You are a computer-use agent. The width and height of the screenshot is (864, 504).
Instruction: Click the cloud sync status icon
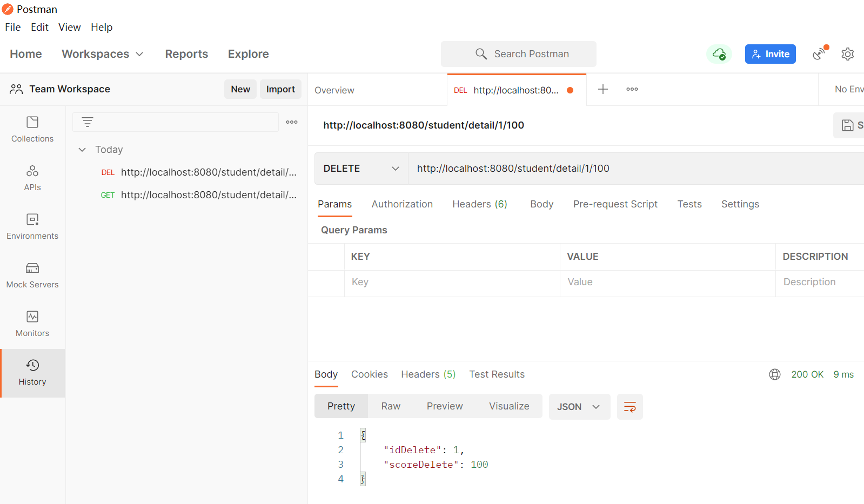[x=719, y=54]
